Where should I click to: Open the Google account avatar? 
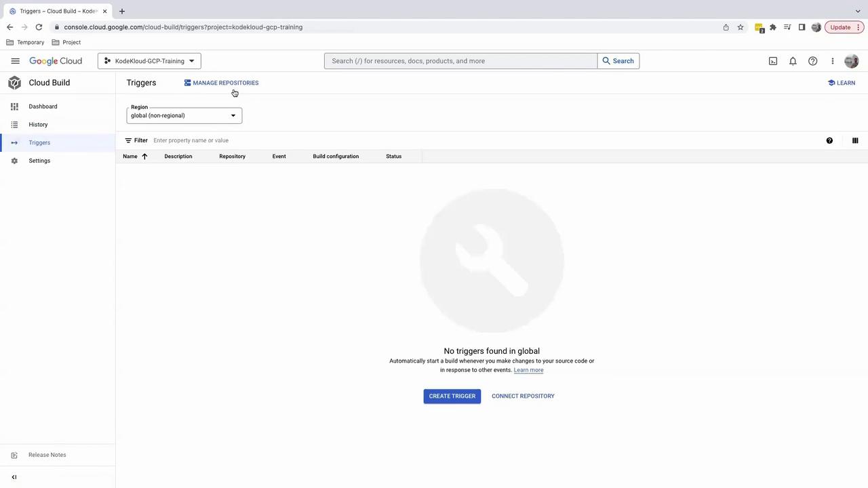(x=852, y=61)
